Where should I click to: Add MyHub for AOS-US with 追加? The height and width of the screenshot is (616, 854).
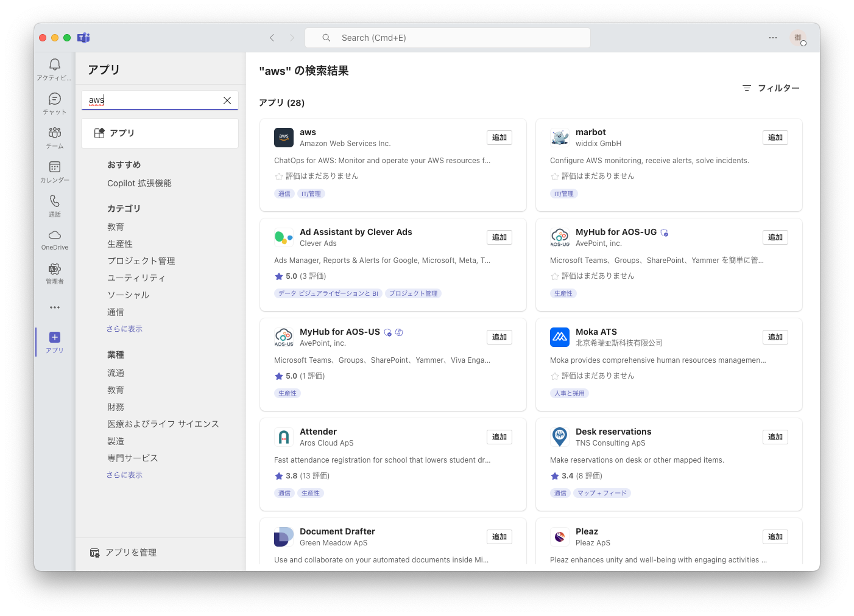pos(499,337)
